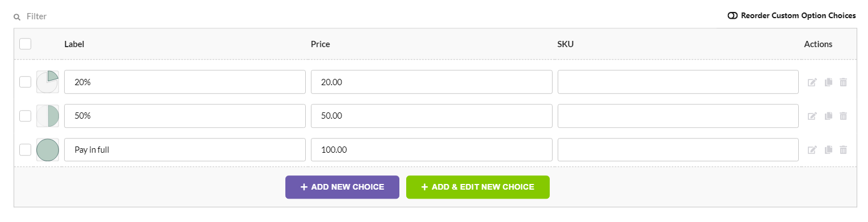Select the Pay in full row checkbox
This screenshot has height=222, width=868.
pyautogui.click(x=26, y=150)
